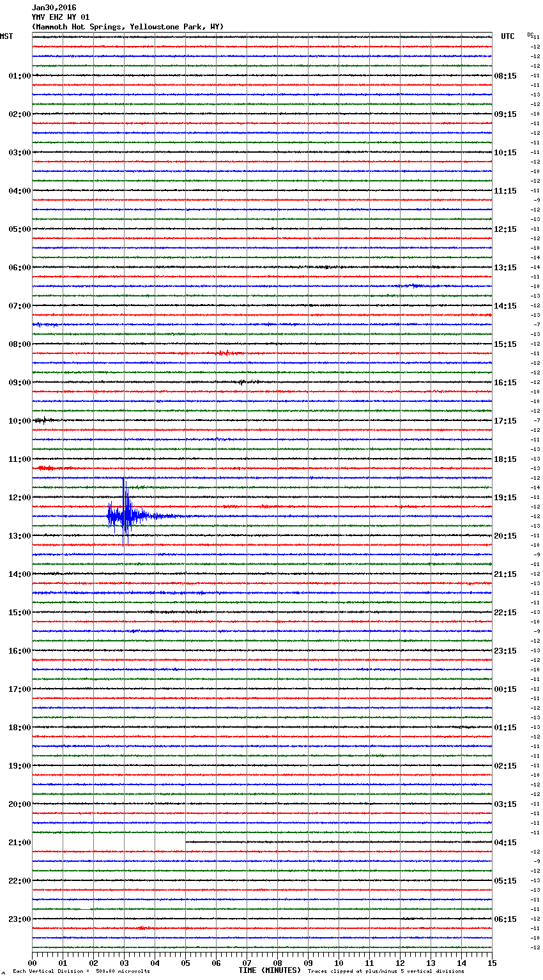The height and width of the screenshot is (980, 543).
Task: Click the small black burst at 10:00 row start
Action: click(x=45, y=420)
